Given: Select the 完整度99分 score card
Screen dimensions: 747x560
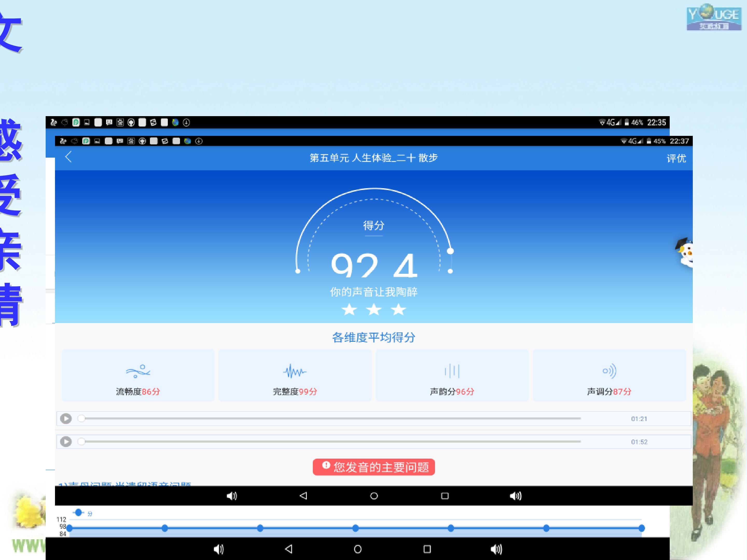Looking at the screenshot, I should pos(295,375).
